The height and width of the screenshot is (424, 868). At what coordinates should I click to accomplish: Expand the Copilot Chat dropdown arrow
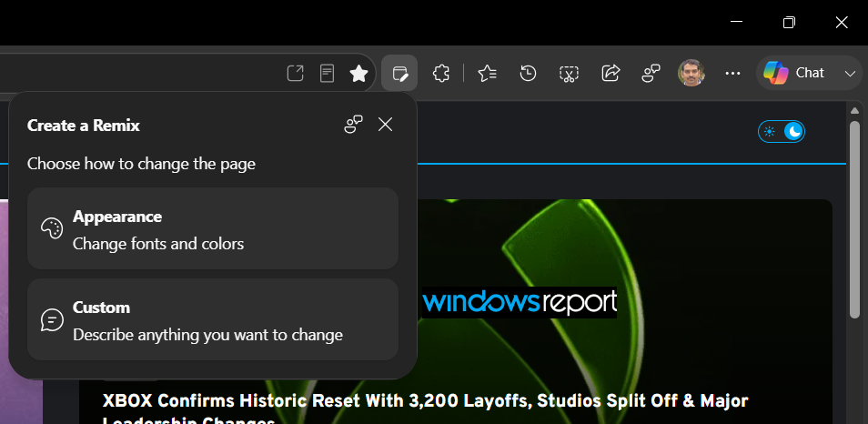(851, 73)
